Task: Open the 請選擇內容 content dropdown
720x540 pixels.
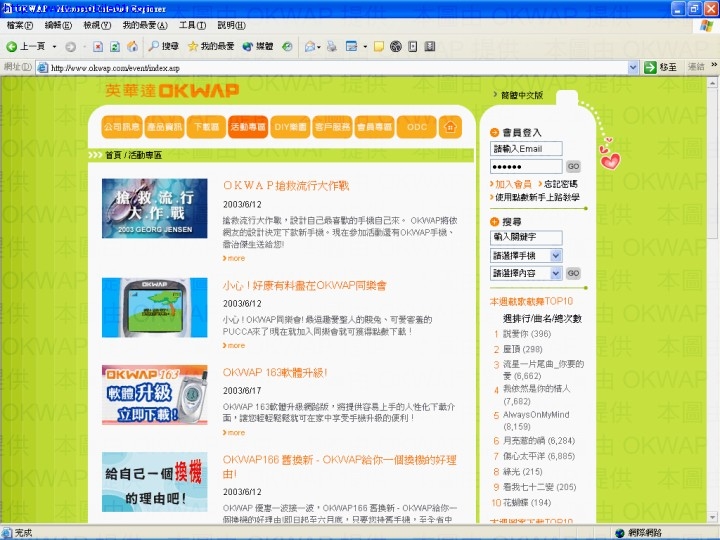Action: pos(556,273)
